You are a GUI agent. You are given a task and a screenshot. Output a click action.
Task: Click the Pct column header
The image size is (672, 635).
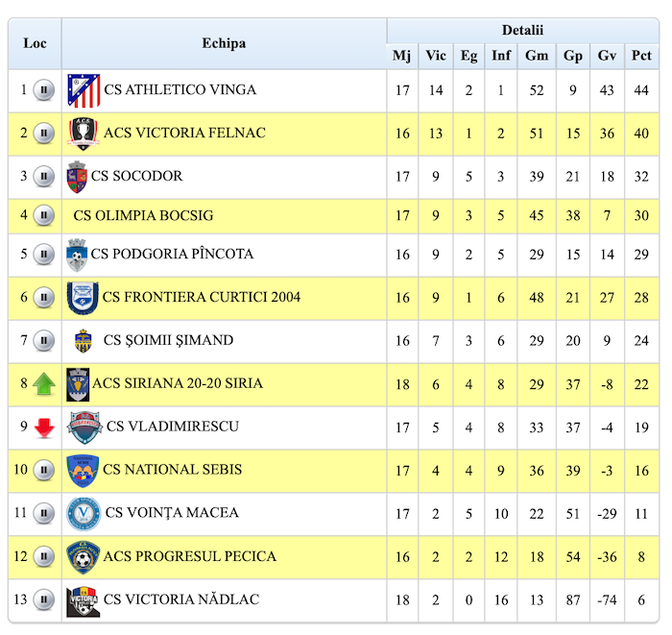pyautogui.click(x=641, y=56)
